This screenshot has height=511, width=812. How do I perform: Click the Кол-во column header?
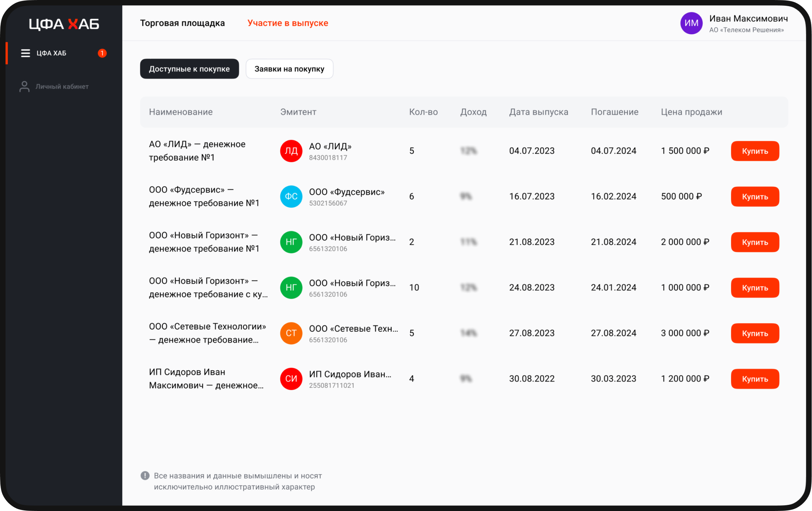423,112
